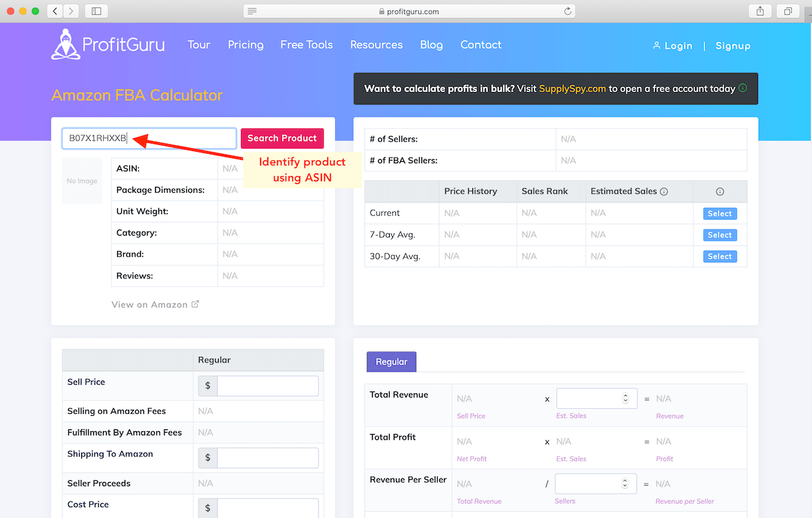Focus the ASIN search input field
This screenshot has width=812, height=518.
(x=149, y=138)
